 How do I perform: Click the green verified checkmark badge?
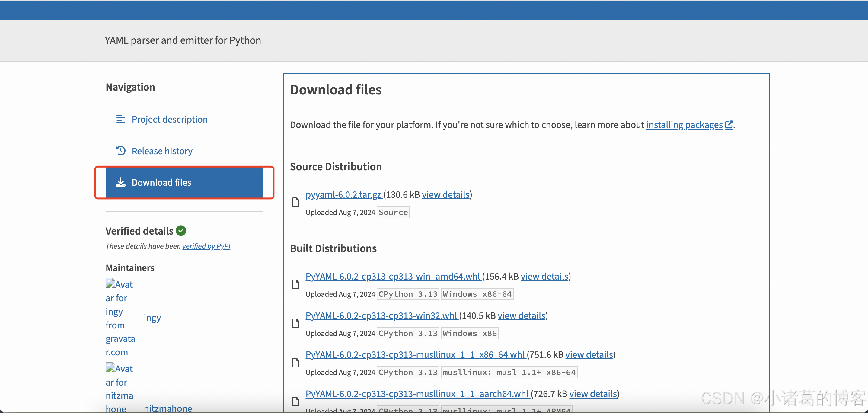click(x=181, y=231)
